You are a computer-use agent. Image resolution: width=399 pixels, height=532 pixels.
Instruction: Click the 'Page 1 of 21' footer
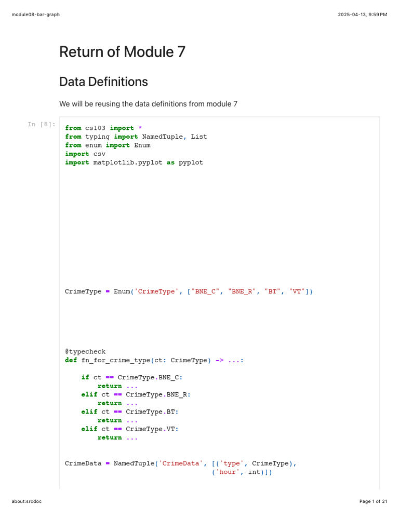click(373, 501)
